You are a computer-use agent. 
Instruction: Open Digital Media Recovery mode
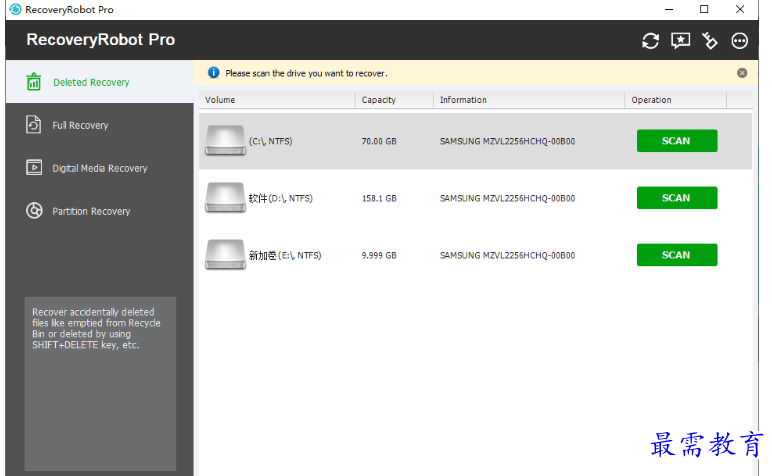[99, 168]
